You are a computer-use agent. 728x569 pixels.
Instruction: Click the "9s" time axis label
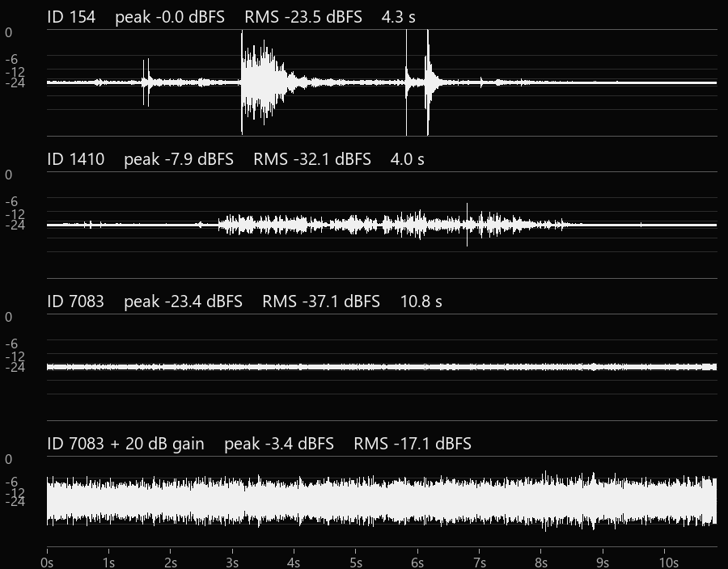(x=603, y=563)
